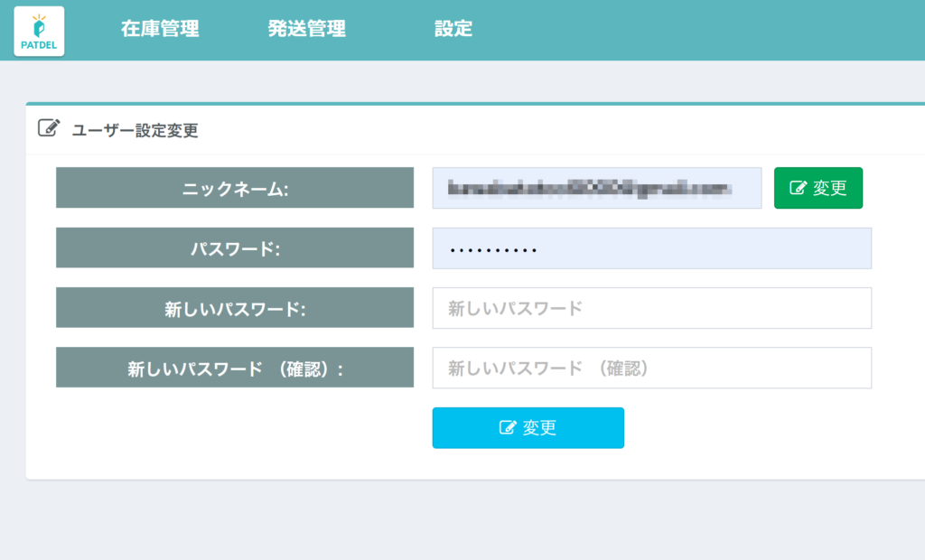Click the edit icon beside ユーザー設定変更
Image resolution: width=925 pixels, height=560 pixels.
[49, 128]
